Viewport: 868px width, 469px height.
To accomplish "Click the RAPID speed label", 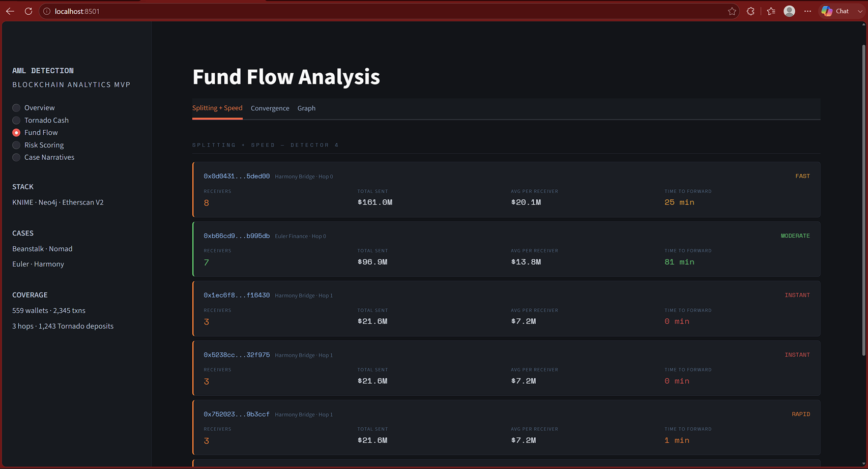I will tap(801, 414).
